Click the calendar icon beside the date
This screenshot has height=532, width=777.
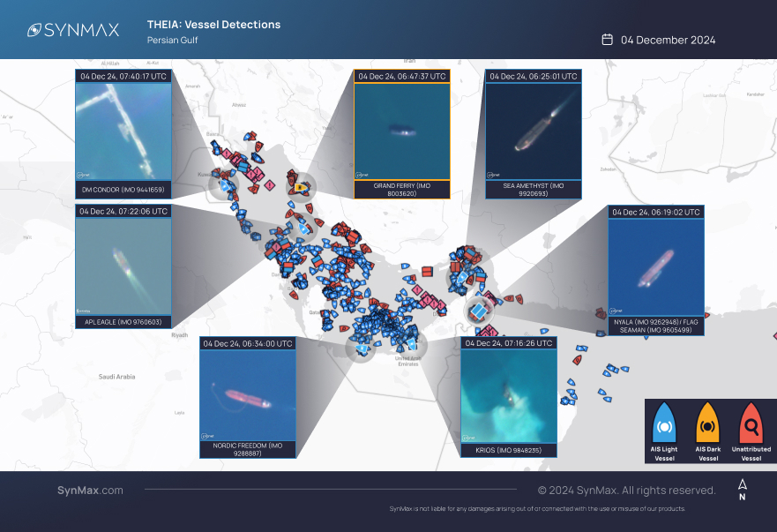click(607, 40)
